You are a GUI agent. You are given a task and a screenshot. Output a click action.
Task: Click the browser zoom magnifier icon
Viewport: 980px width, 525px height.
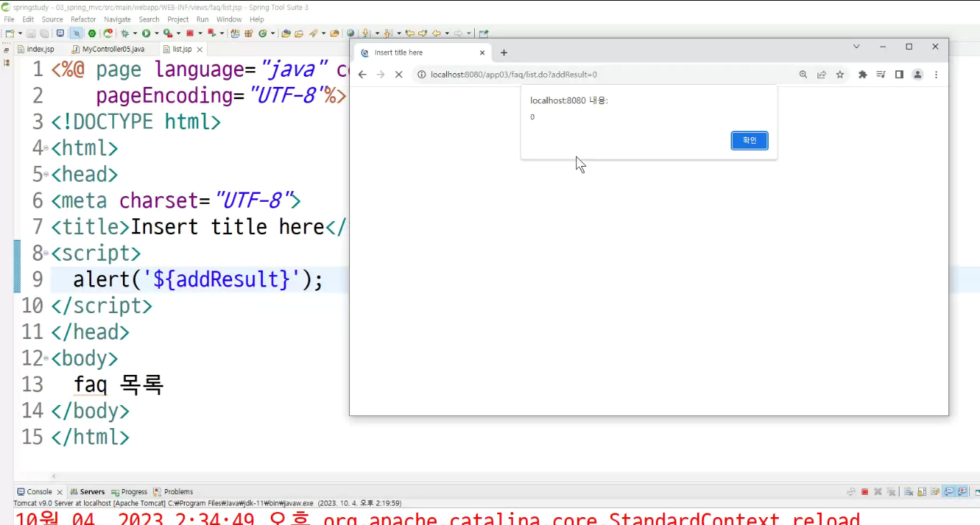click(803, 75)
